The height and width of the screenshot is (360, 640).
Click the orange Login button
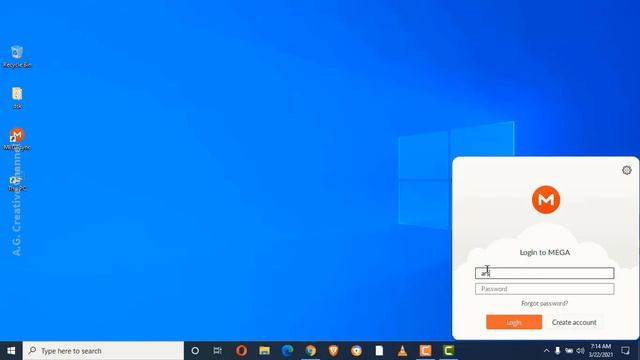514,322
